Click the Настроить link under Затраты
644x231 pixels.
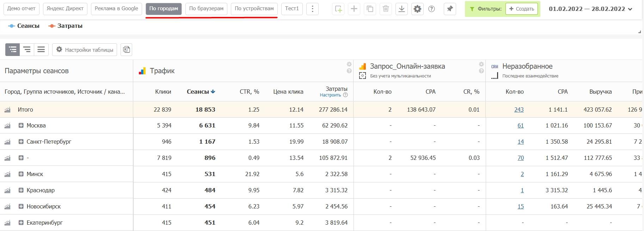click(x=330, y=95)
